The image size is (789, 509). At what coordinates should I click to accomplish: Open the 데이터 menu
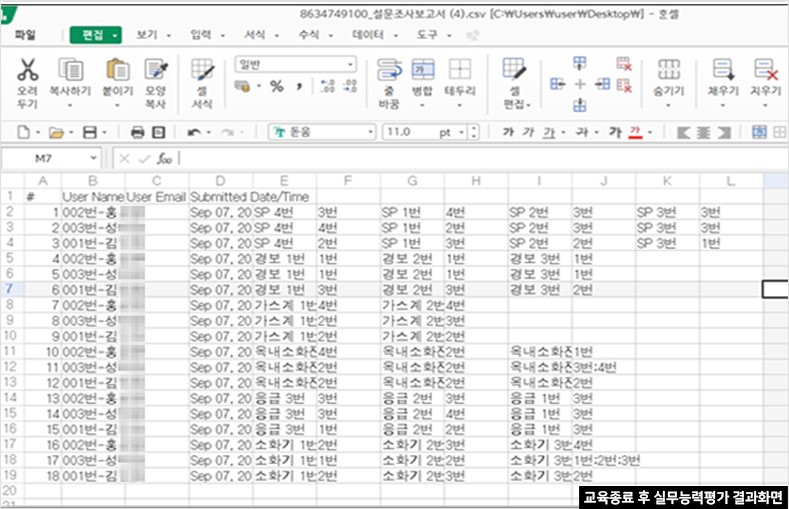(x=368, y=35)
